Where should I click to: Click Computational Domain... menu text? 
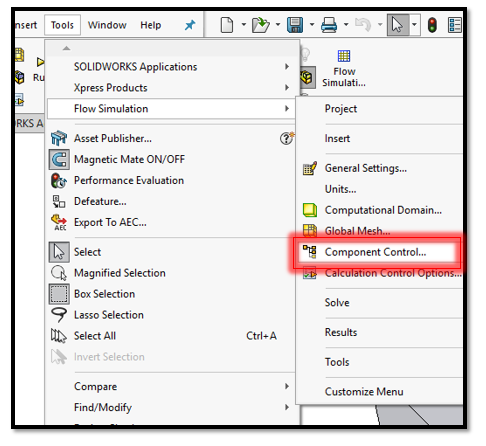point(383,210)
